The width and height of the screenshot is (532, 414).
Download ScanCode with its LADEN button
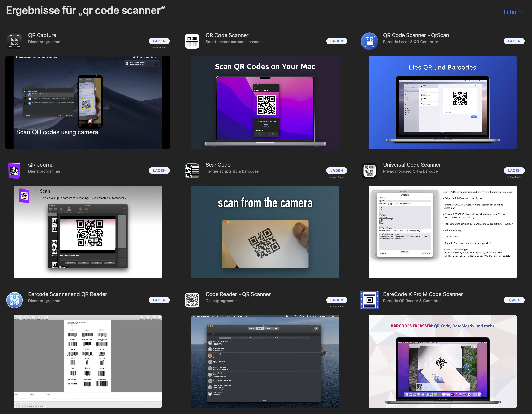(336, 171)
